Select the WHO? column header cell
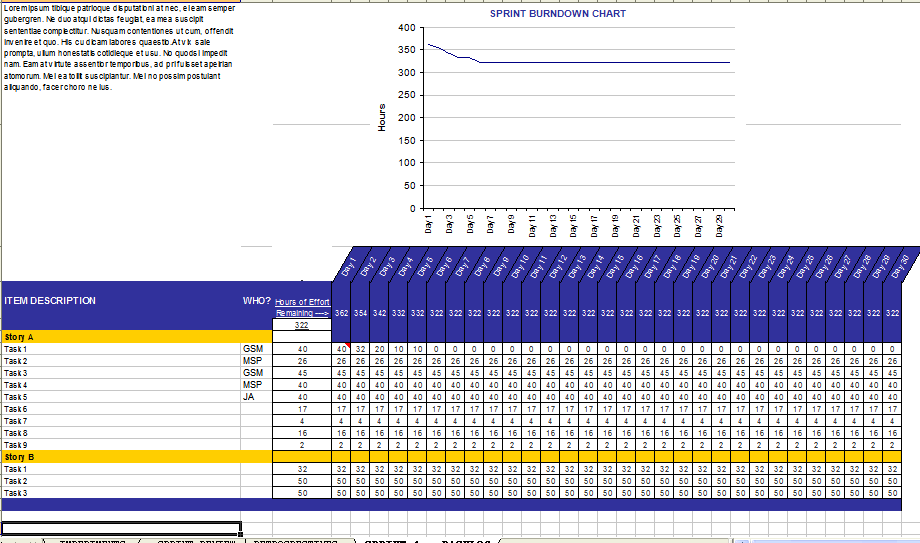This screenshot has width=920, height=543. click(x=256, y=301)
